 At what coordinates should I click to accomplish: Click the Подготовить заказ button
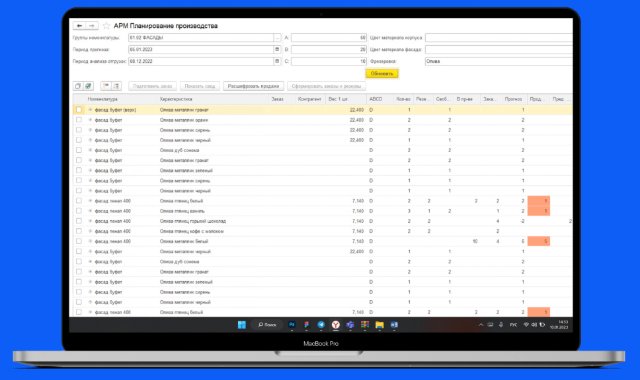153,86
